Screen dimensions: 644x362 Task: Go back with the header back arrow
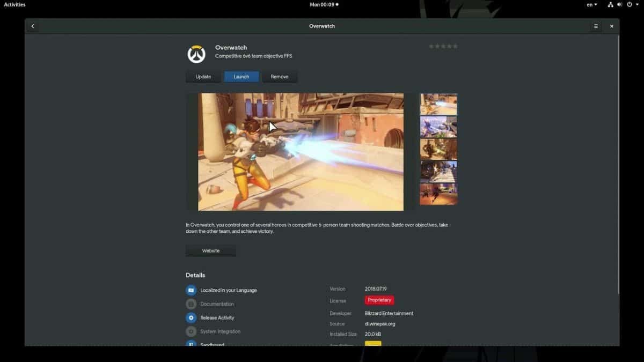[x=33, y=26]
